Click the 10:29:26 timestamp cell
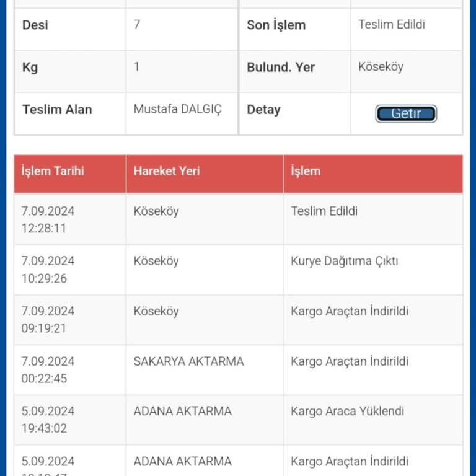 click(44, 278)
